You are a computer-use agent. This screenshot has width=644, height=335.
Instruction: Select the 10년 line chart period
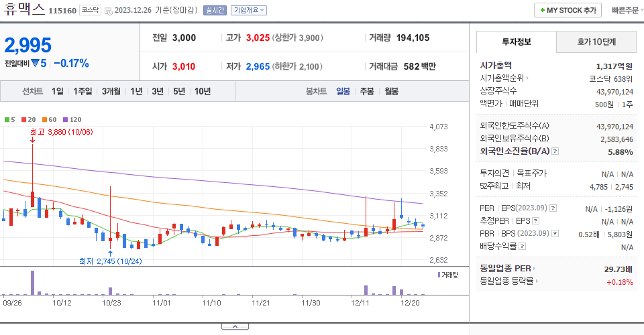203,91
